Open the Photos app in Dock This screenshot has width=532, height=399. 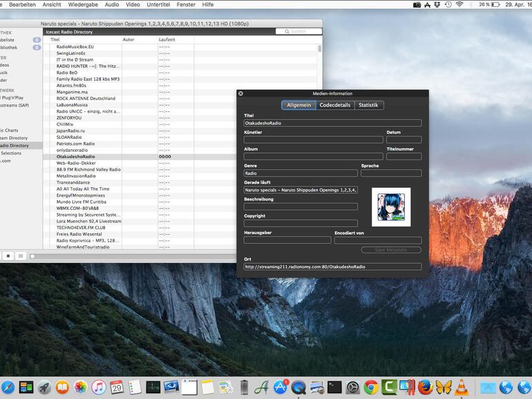click(x=81, y=387)
